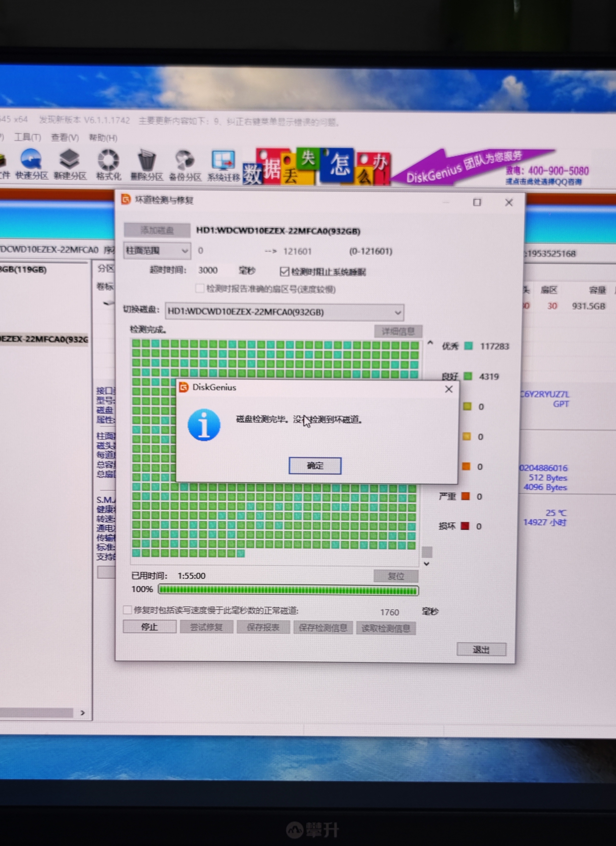Screen dimensions: 616x846
Task: Click the 确定 button in dialog
Action: click(315, 465)
